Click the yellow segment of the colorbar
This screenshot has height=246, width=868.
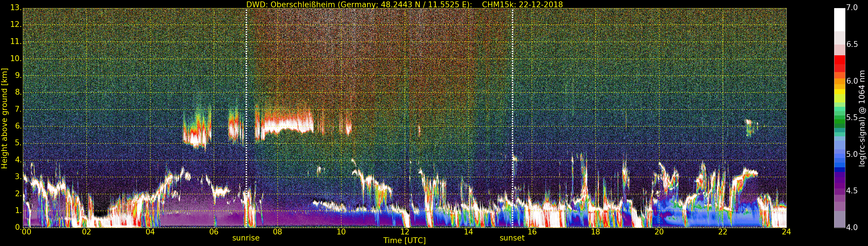click(840, 92)
